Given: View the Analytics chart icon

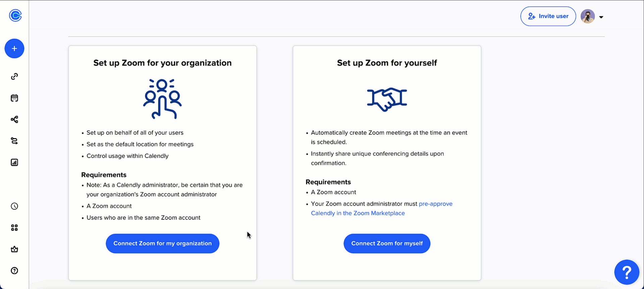Looking at the screenshot, I should [x=14, y=162].
